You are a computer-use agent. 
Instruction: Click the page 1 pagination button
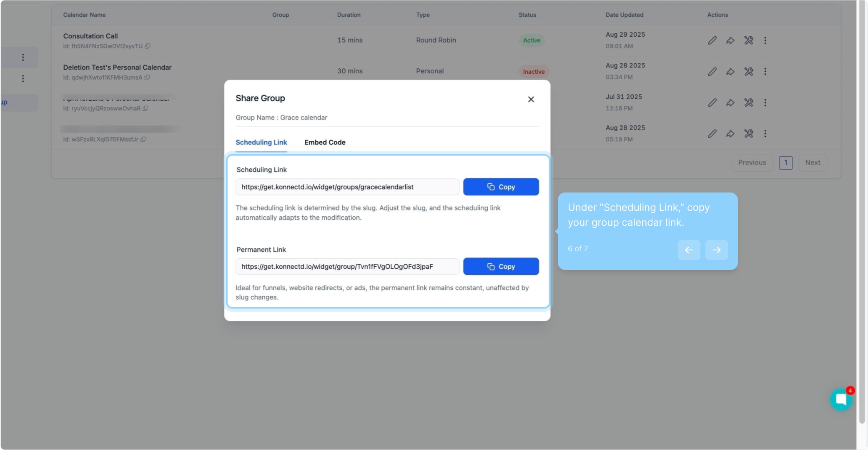[x=785, y=162]
